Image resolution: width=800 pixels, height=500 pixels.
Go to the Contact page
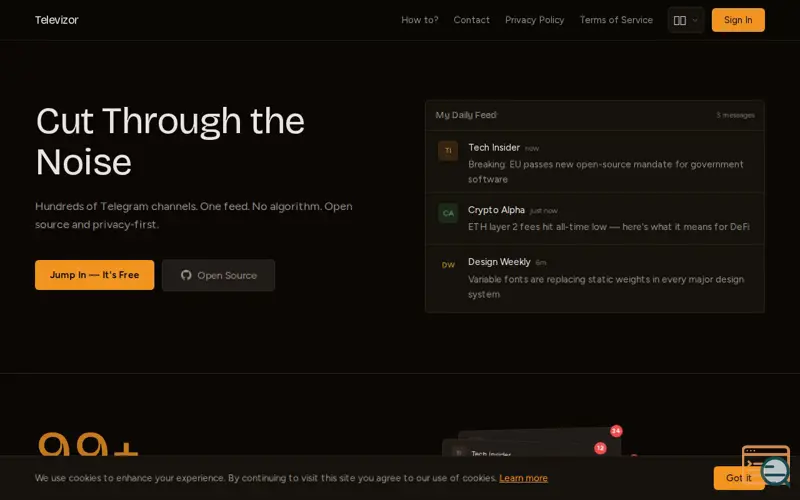(471, 20)
